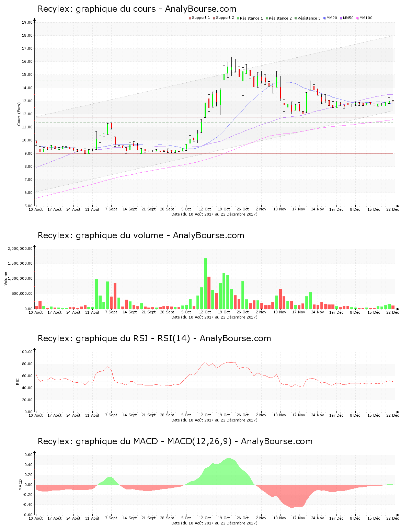Click the '5.00' price axis value
This screenshot has height=532, width=412.
(x=28, y=206)
